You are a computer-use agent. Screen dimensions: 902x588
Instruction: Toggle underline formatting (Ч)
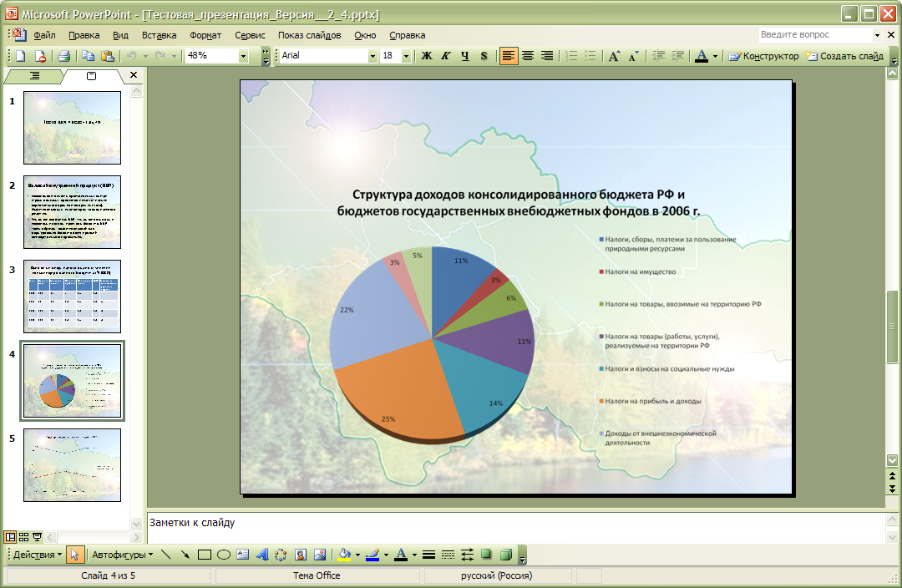(x=465, y=56)
